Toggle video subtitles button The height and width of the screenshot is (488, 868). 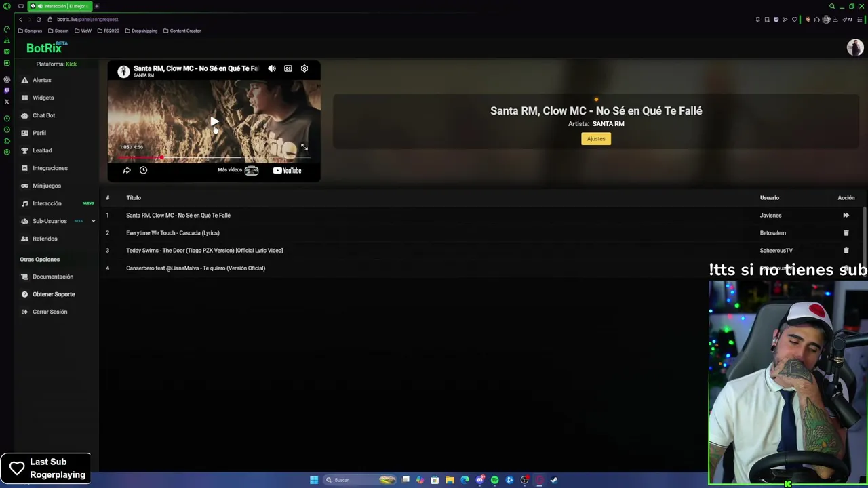click(288, 68)
